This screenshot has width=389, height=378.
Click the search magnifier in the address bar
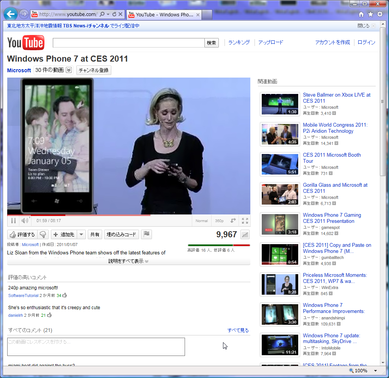click(x=102, y=14)
